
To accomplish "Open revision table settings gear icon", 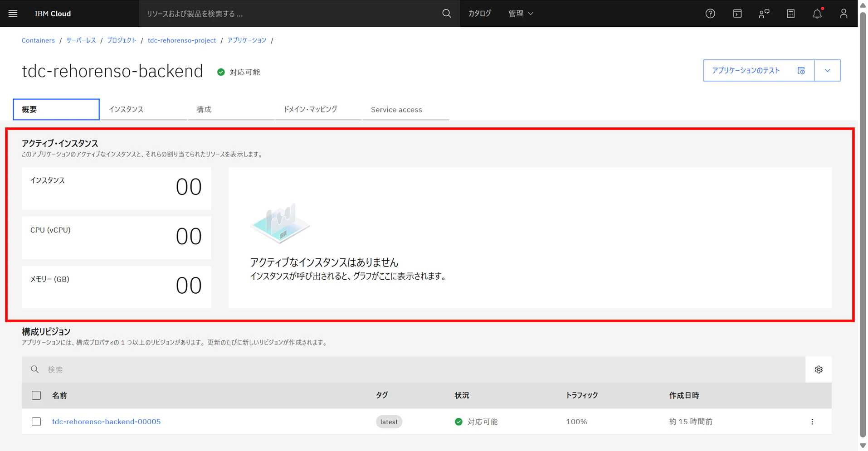I will (x=819, y=369).
